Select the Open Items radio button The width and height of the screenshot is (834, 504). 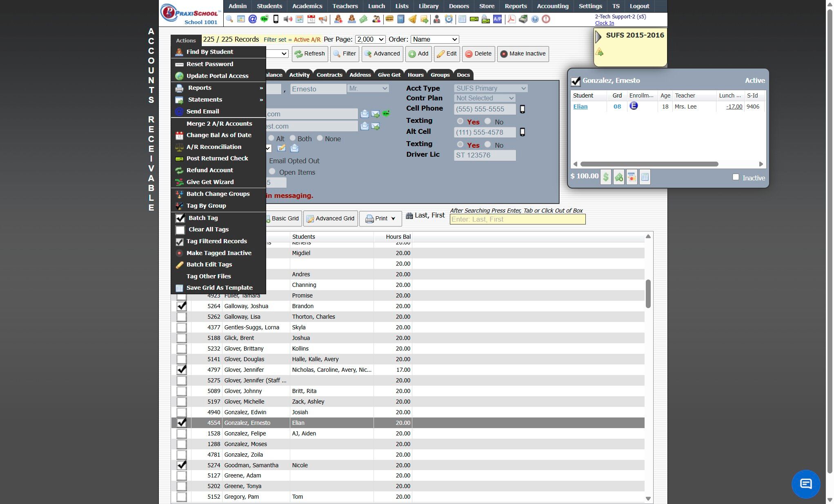(x=272, y=172)
